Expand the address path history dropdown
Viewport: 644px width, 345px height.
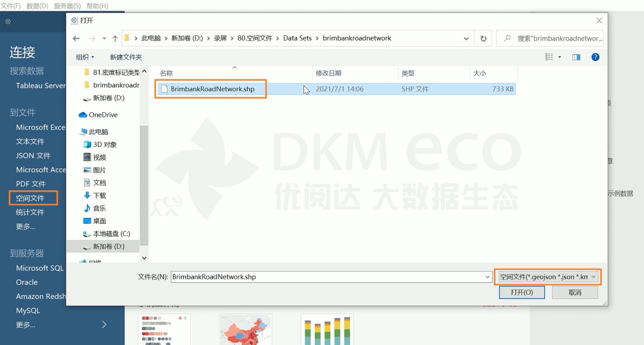click(466, 38)
